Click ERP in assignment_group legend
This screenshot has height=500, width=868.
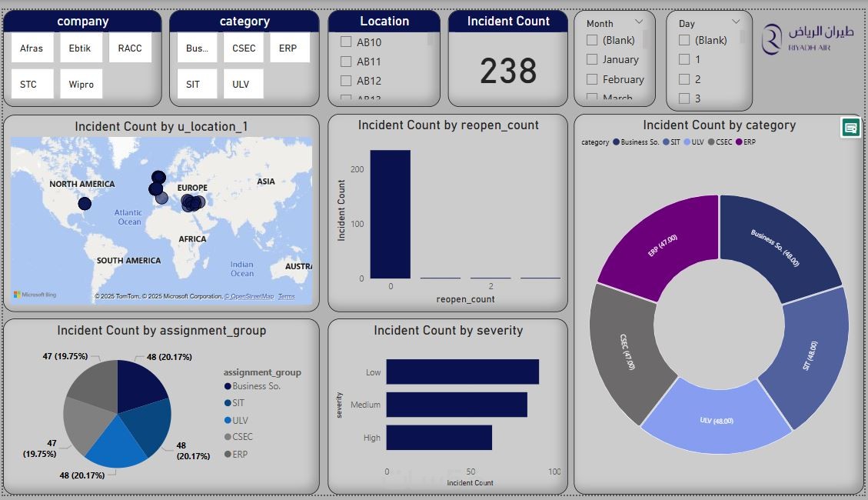[236, 454]
